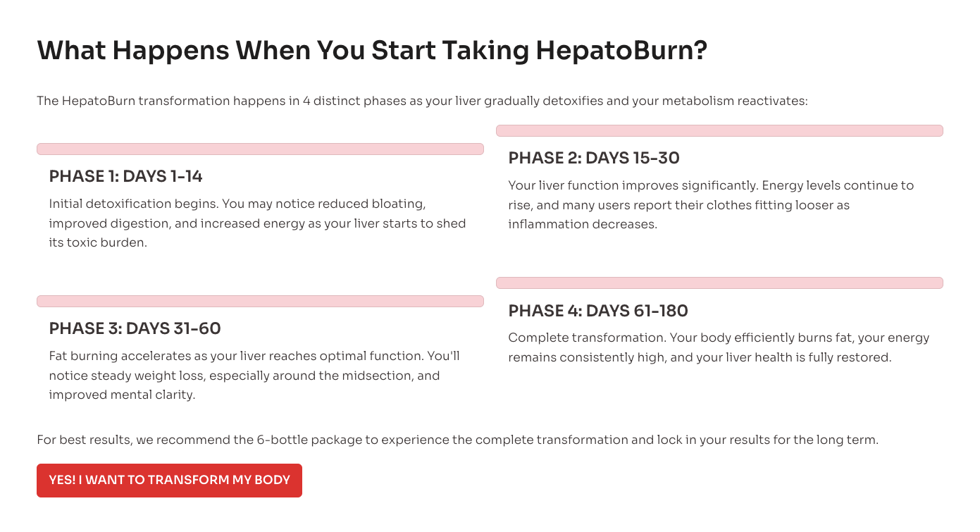
Task: Click the Phase 2 liver function description text
Action: [710, 205]
